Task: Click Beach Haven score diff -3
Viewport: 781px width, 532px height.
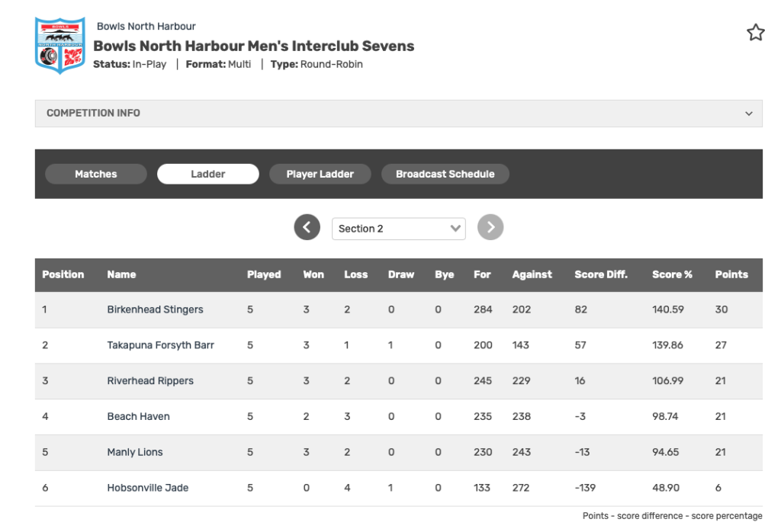Action: [x=580, y=417]
